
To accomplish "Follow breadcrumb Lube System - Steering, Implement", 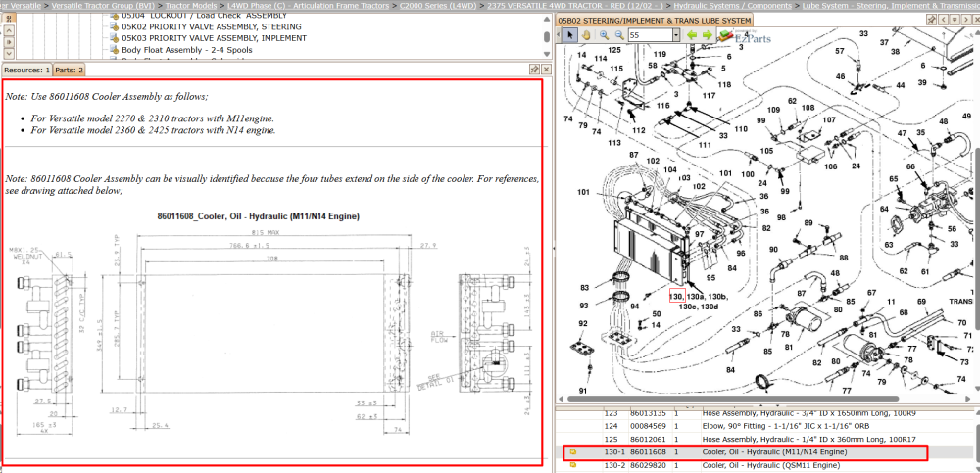I will point(891,5).
